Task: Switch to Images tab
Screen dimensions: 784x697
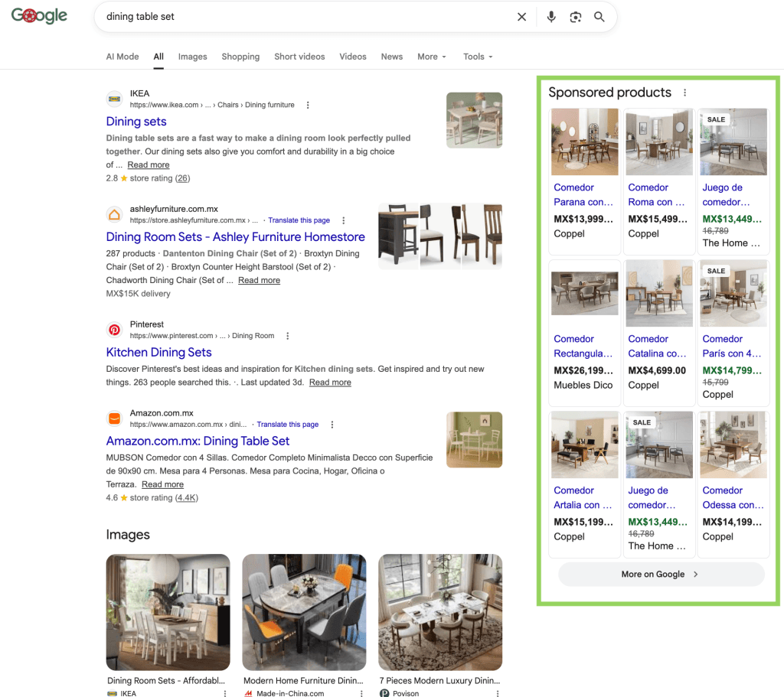Action: tap(192, 57)
